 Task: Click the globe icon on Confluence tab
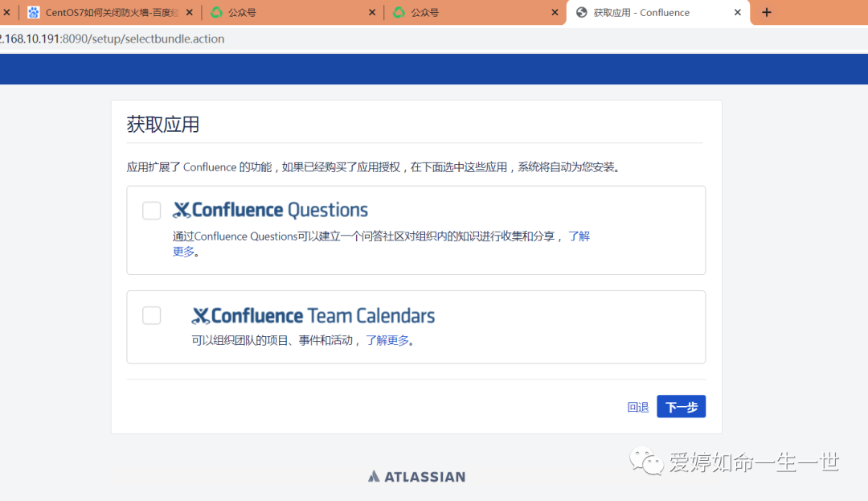[x=581, y=12]
